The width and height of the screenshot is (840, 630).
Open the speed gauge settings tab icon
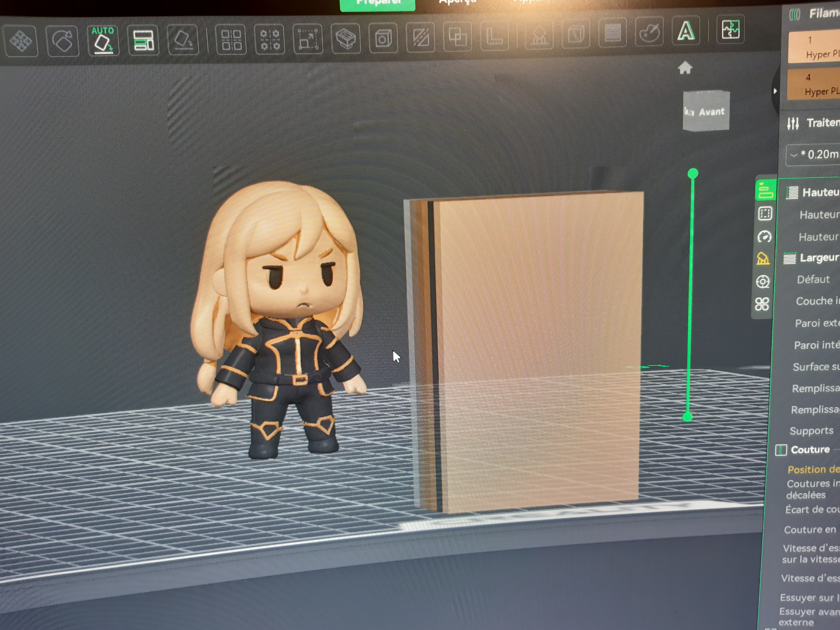pos(764,237)
